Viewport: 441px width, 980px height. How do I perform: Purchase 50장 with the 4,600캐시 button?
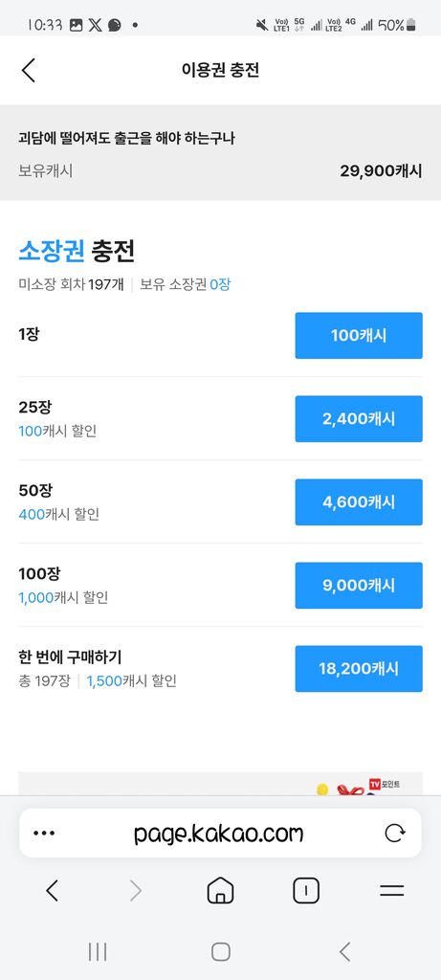pos(359,501)
